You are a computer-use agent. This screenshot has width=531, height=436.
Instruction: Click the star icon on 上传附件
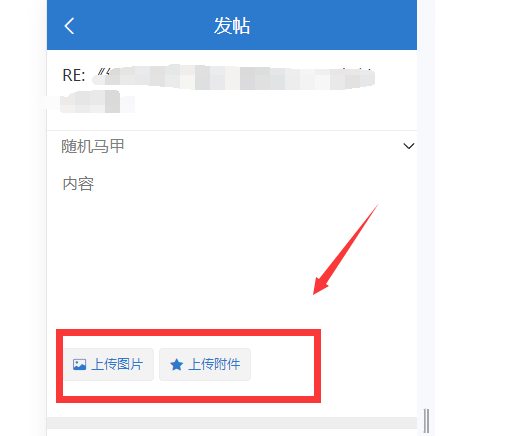tap(176, 365)
